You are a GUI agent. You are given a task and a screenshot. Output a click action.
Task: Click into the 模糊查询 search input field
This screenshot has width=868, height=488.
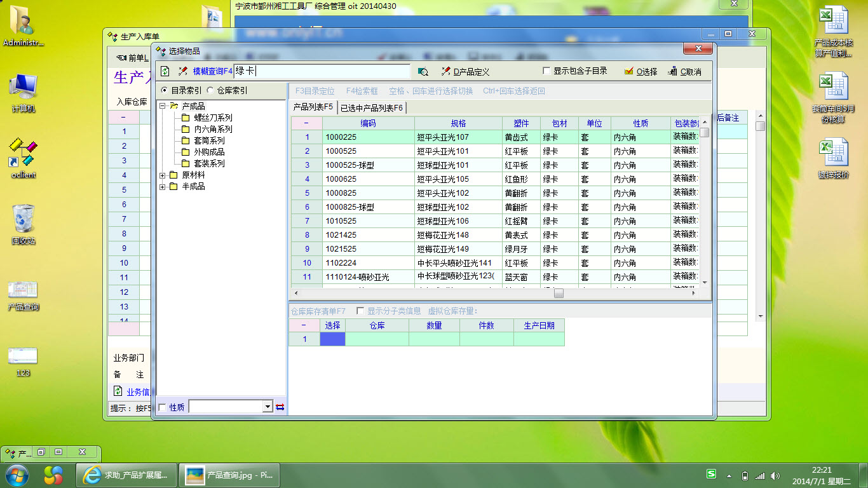pos(322,72)
